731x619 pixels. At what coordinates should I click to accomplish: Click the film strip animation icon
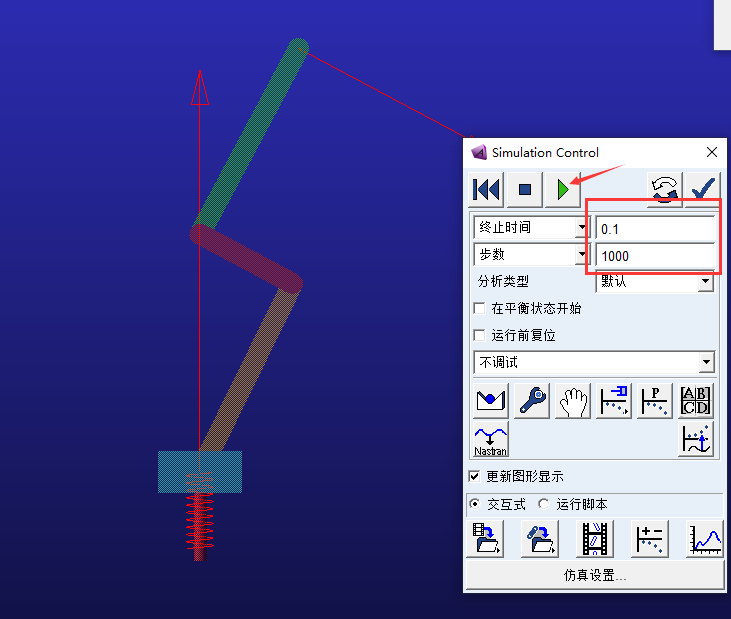click(x=597, y=540)
